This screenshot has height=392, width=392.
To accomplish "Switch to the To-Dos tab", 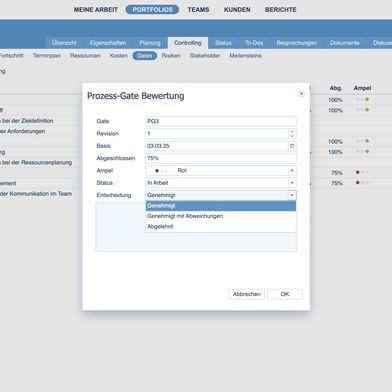I will click(254, 43).
